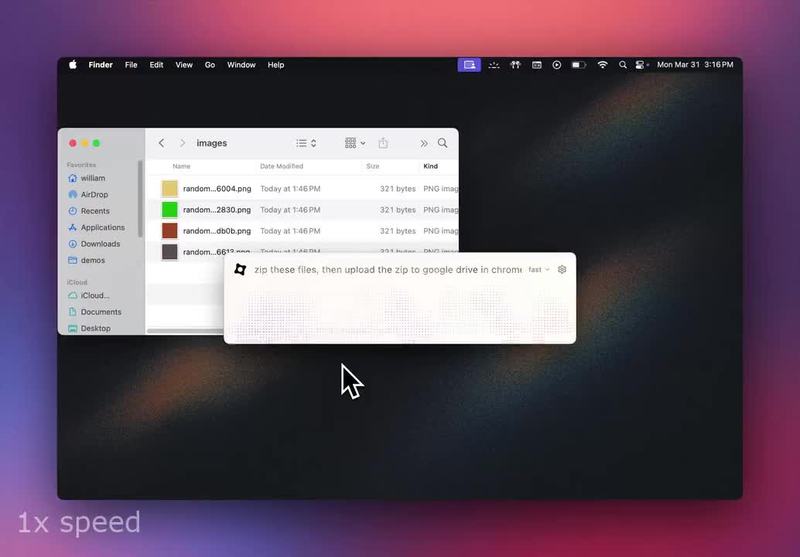This screenshot has height=557, width=800.
Task: Click the assistant logo icon in prompt bar
Action: pos(240,269)
